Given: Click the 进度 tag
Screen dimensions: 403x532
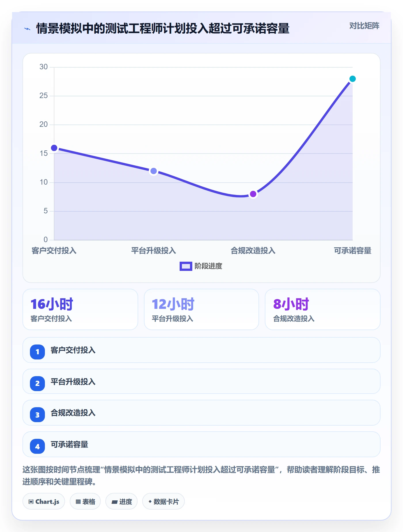Looking at the screenshot, I should click(121, 502).
